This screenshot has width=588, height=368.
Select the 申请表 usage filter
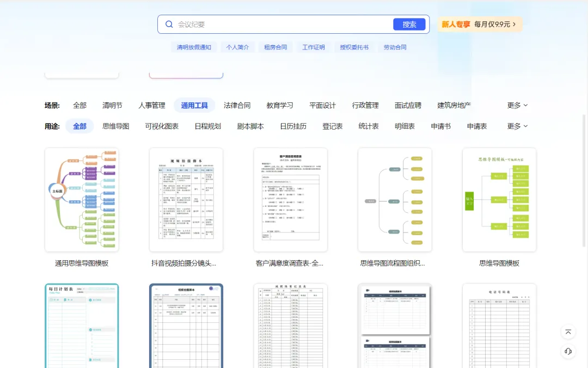[476, 126]
